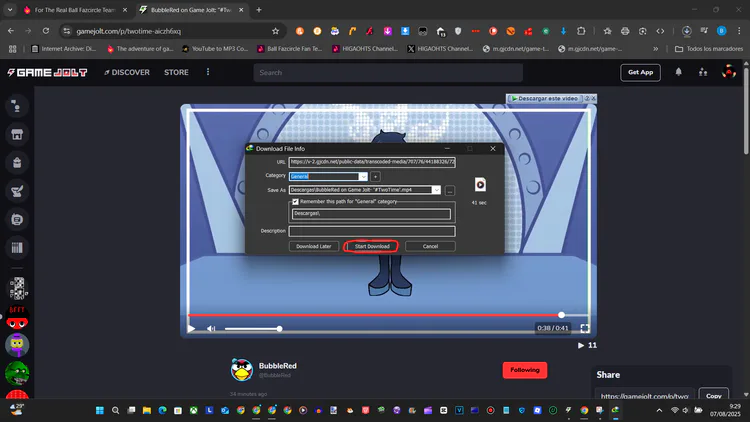Click the URL field in download dialog
750x422 pixels.
(x=372, y=162)
